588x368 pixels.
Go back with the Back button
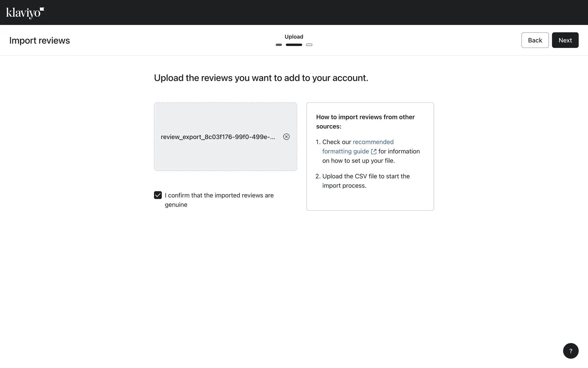point(535,40)
